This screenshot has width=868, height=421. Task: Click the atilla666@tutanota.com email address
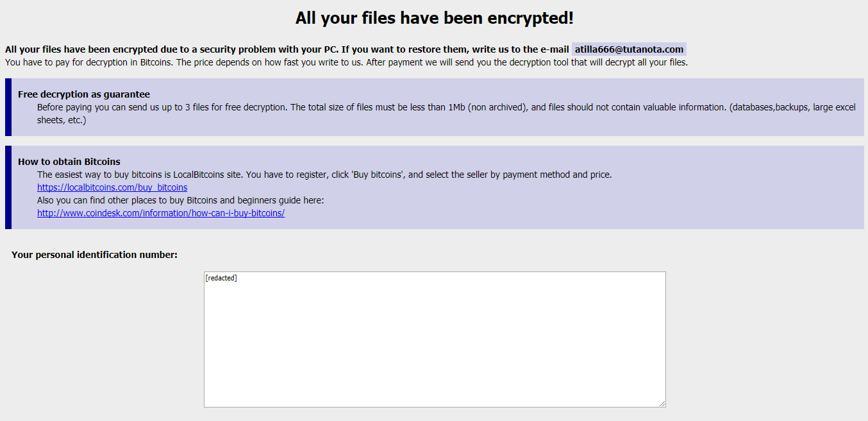629,49
